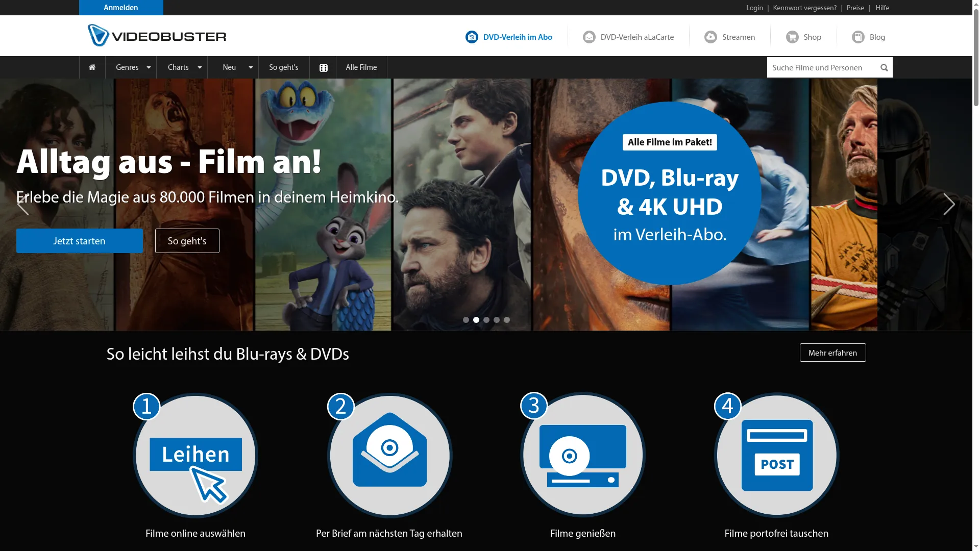980x551 pixels.
Task: Open the Login link
Action: 754,8
